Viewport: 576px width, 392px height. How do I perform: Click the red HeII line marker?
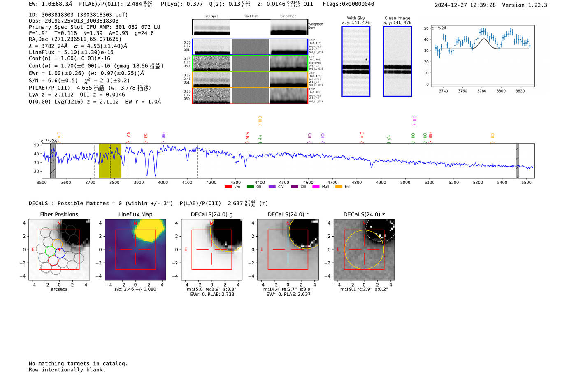pos(431,137)
